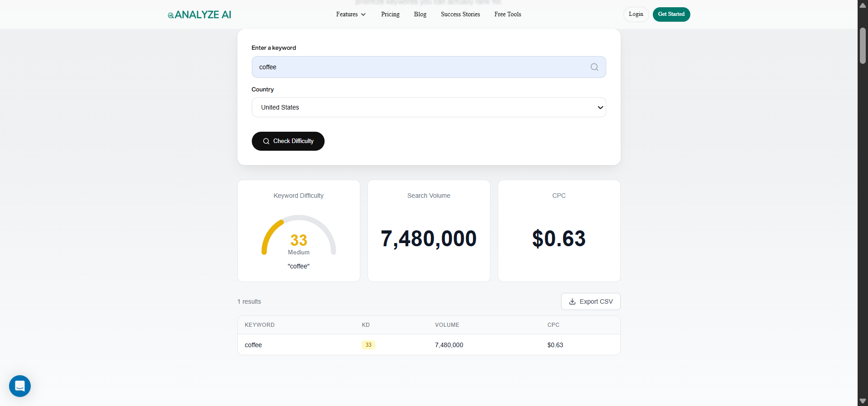Click the scrollbar up arrow
This screenshot has width=868, height=406.
tap(863, 5)
